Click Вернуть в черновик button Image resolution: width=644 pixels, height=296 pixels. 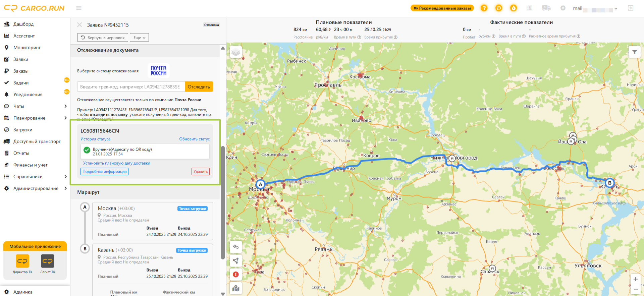[x=103, y=38]
